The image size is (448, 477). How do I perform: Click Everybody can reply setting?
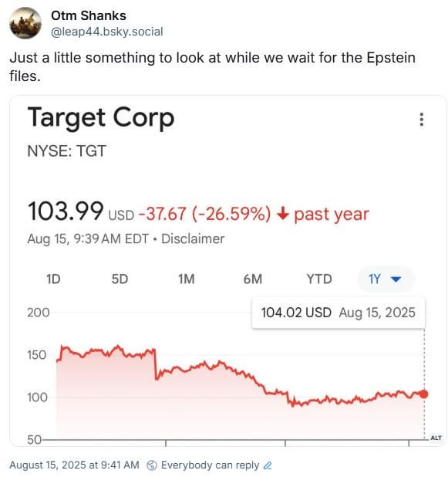click(210, 465)
